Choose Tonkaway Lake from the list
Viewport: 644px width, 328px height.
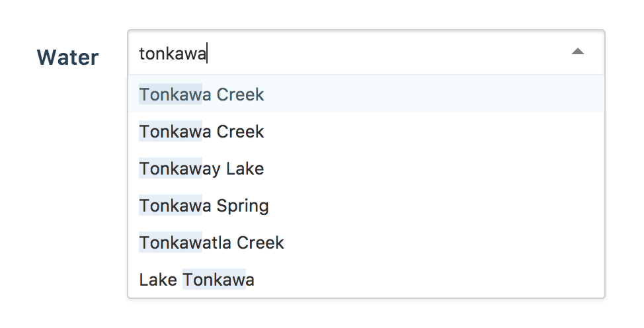202,169
